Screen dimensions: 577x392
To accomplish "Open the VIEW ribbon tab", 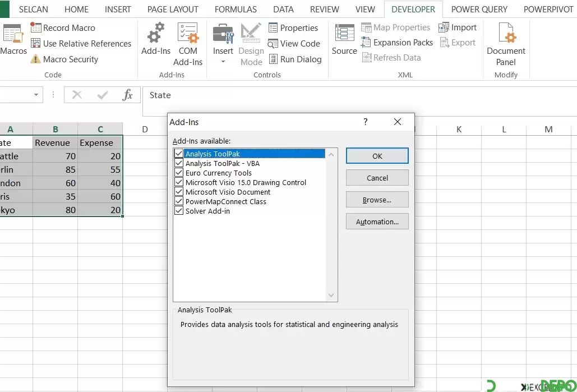I will (365, 9).
